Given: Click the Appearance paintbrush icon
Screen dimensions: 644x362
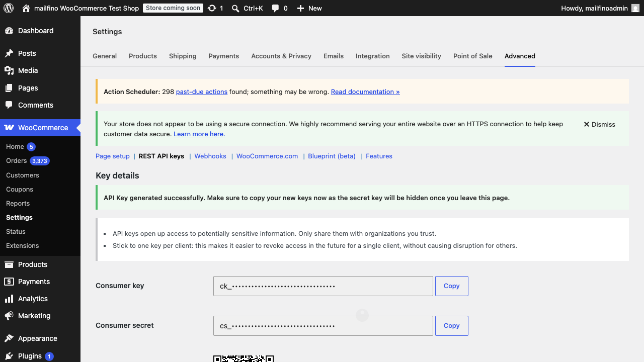Looking at the screenshot, I should pos(9,338).
